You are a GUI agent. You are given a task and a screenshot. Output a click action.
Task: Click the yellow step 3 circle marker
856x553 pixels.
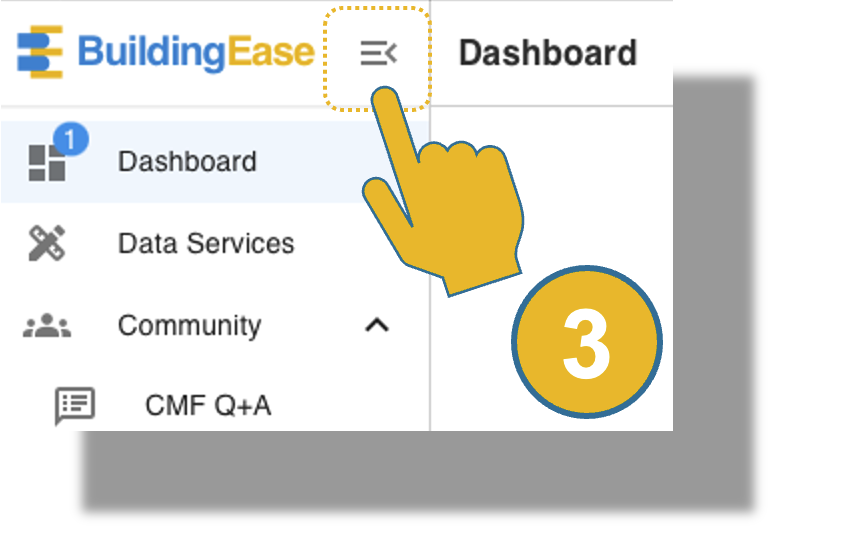(x=587, y=342)
